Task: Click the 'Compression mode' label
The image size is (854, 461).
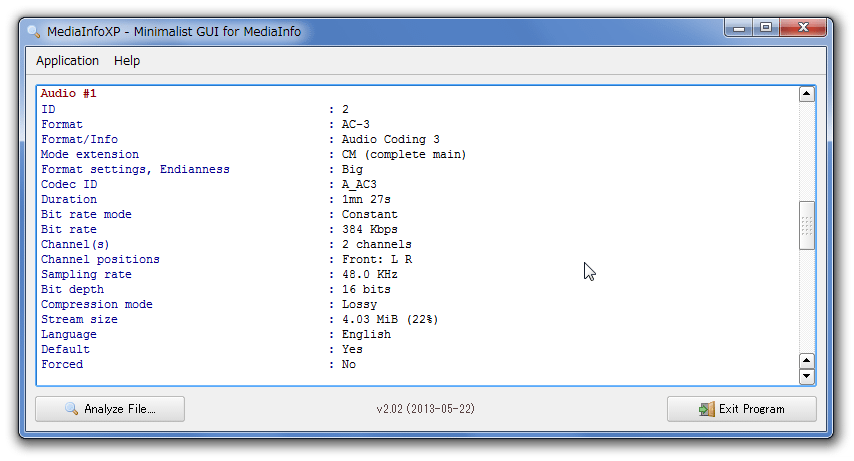Action: click(x=97, y=304)
